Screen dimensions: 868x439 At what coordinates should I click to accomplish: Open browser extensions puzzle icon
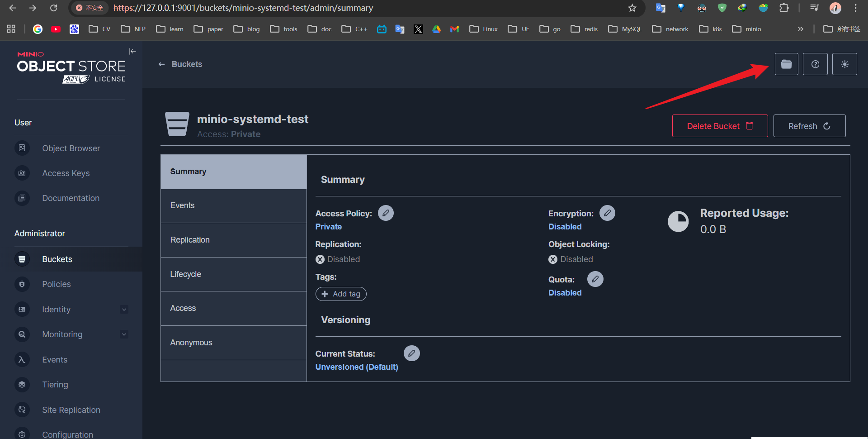pos(784,8)
